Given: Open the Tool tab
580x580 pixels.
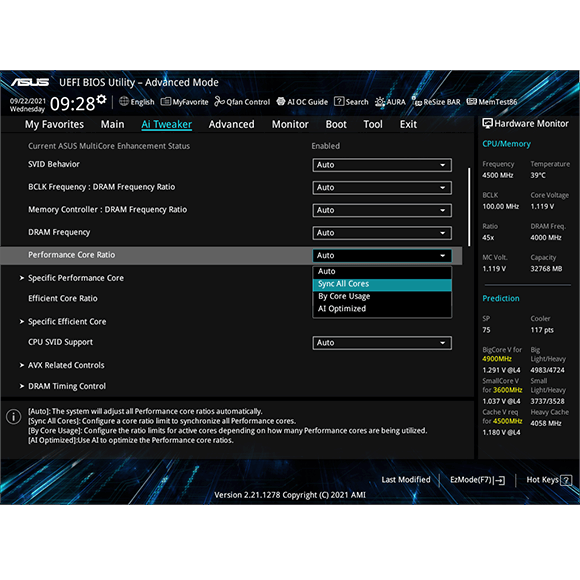Looking at the screenshot, I should [x=373, y=124].
